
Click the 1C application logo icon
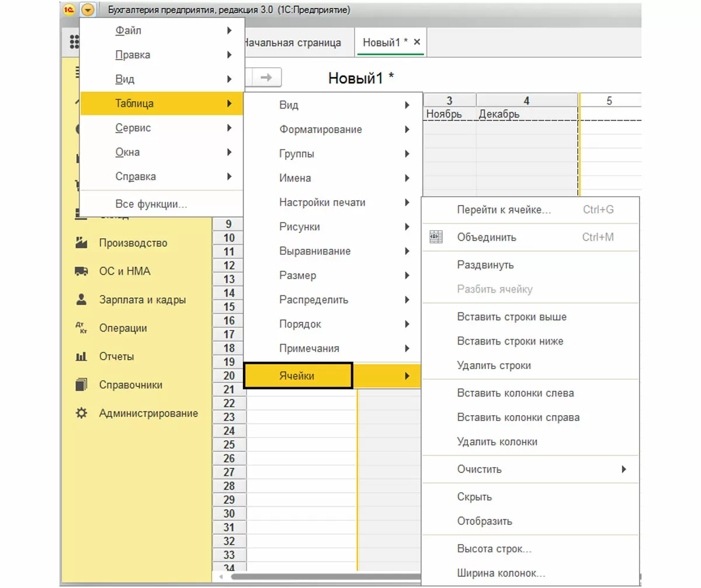(x=68, y=10)
